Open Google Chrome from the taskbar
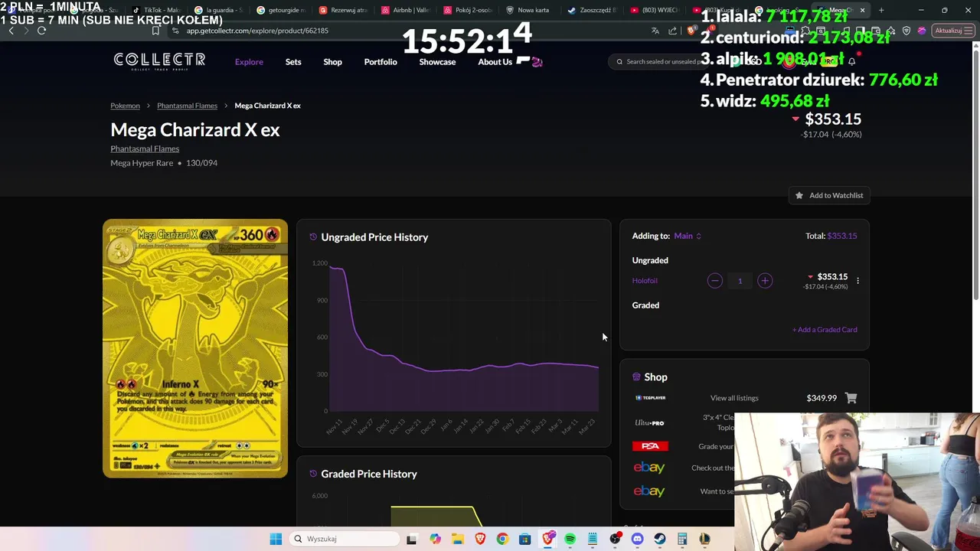The height and width of the screenshot is (551, 980). point(502,539)
